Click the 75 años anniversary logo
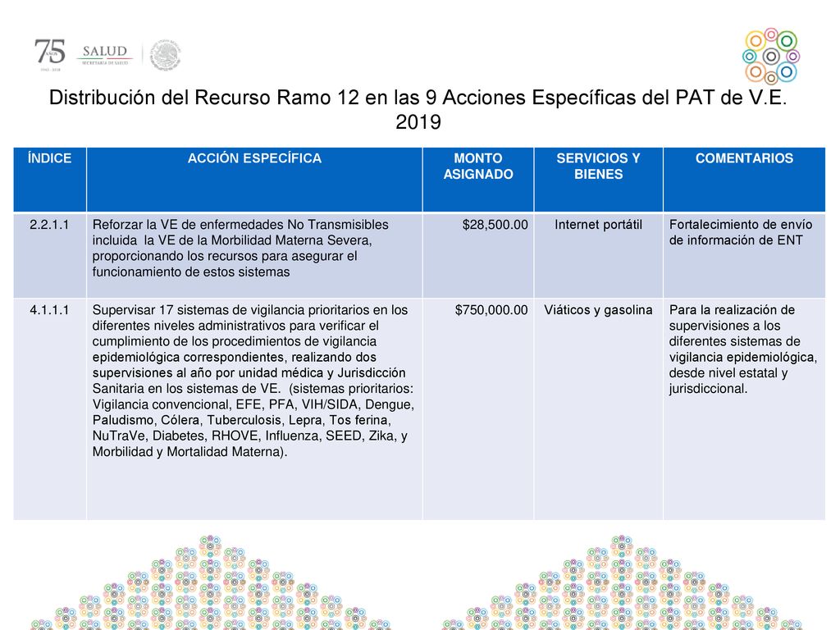The height and width of the screenshot is (630, 840). click(50, 55)
